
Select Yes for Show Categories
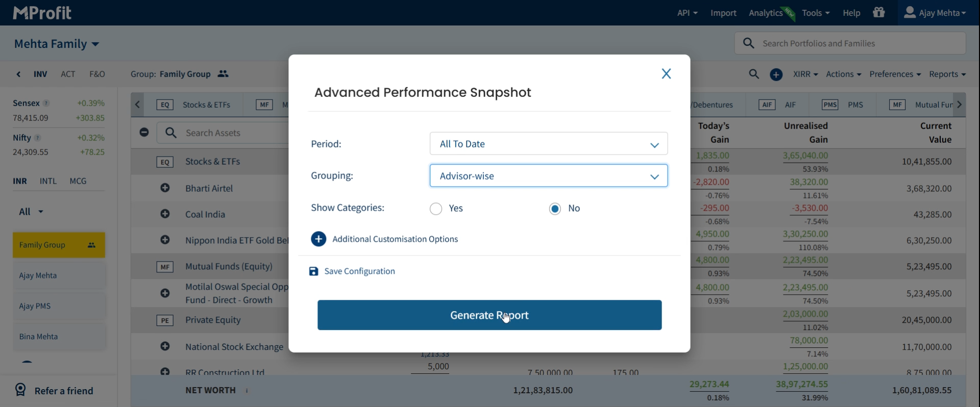[x=436, y=209]
